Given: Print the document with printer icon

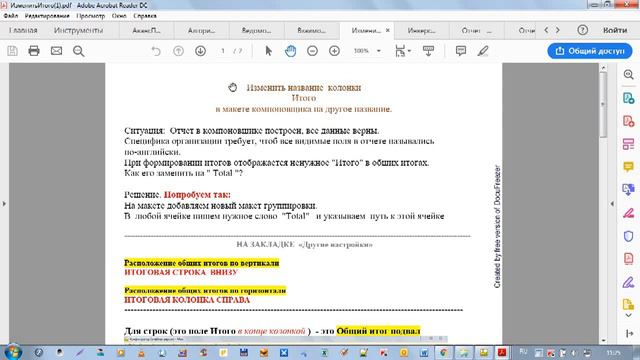Looking at the screenshot, I should [34, 51].
